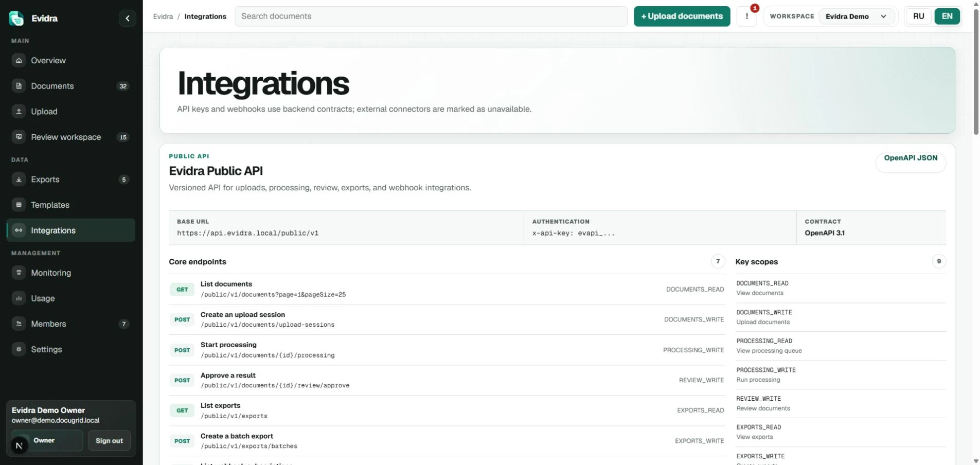980x465 pixels.
Task: Click the Exports download icon
Action: click(x=19, y=180)
